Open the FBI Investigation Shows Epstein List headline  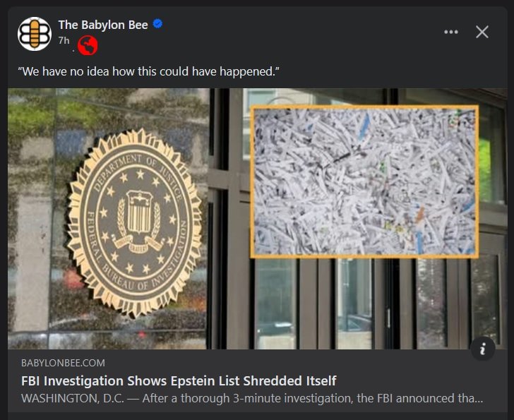click(x=179, y=380)
